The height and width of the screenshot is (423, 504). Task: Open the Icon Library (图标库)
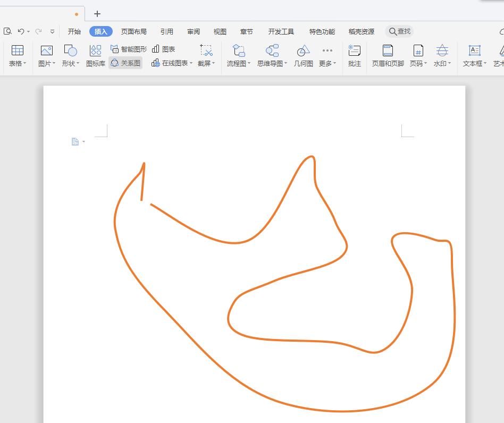click(96, 56)
